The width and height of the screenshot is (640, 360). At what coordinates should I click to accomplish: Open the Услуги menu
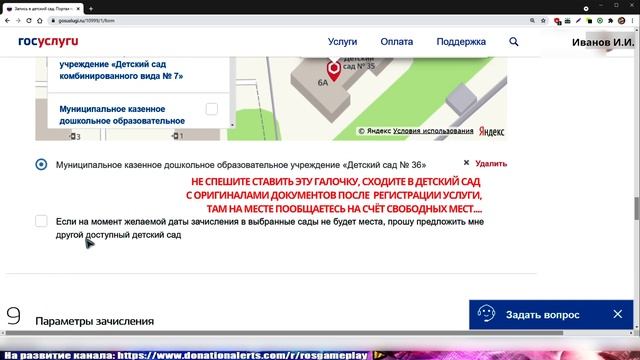[342, 42]
